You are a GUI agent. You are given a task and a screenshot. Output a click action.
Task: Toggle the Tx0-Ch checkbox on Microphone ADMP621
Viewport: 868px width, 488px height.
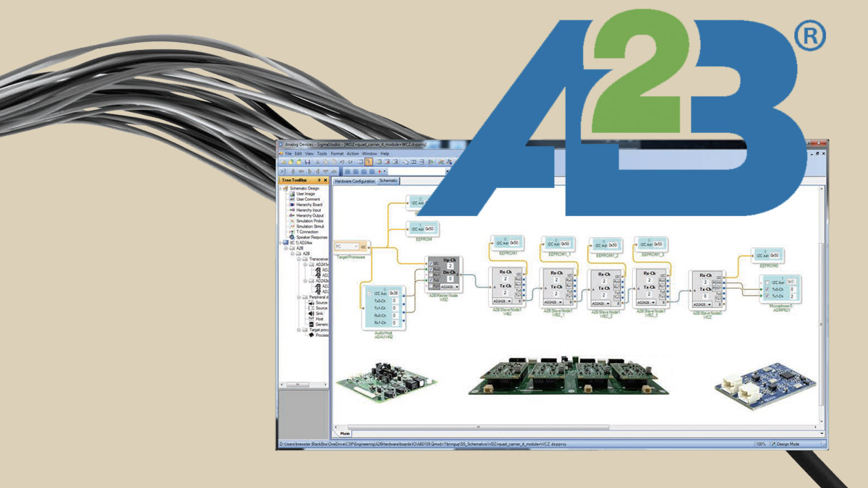pos(767,289)
